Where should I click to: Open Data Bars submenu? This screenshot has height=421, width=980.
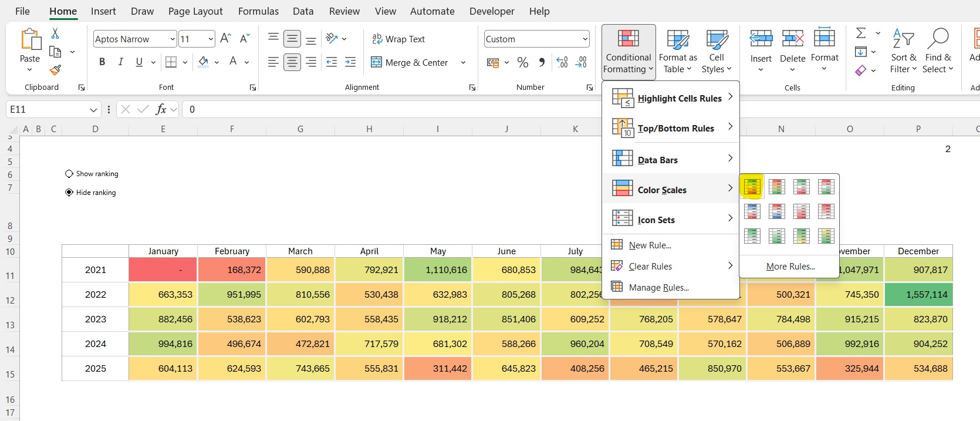click(671, 159)
